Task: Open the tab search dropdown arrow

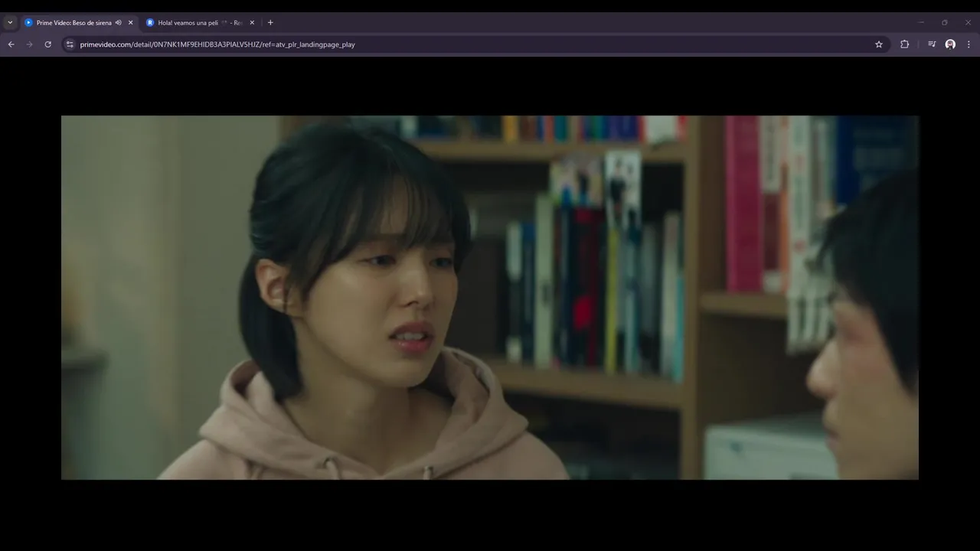Action: click(x=10, y=23)
